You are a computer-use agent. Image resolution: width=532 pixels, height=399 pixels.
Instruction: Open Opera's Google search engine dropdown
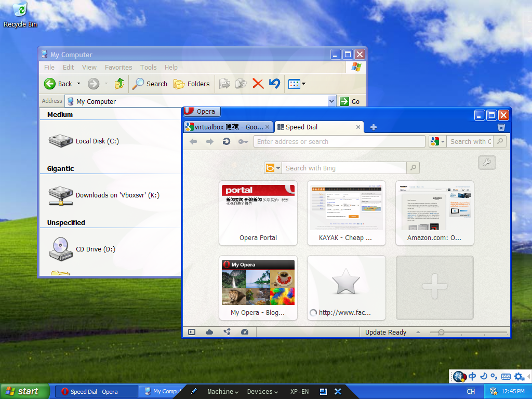pyautogui.click(x=443, y=141)
